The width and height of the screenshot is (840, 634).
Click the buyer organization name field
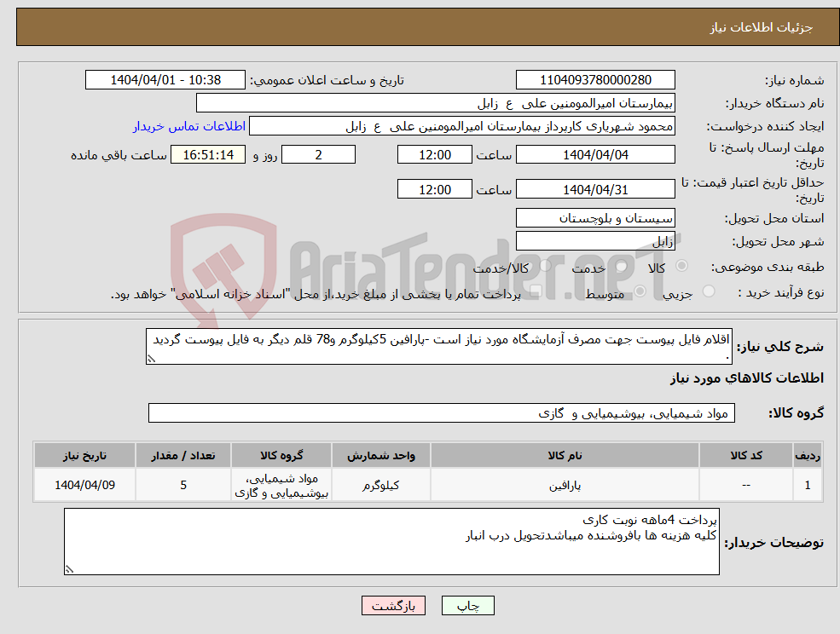coord(436,103)
